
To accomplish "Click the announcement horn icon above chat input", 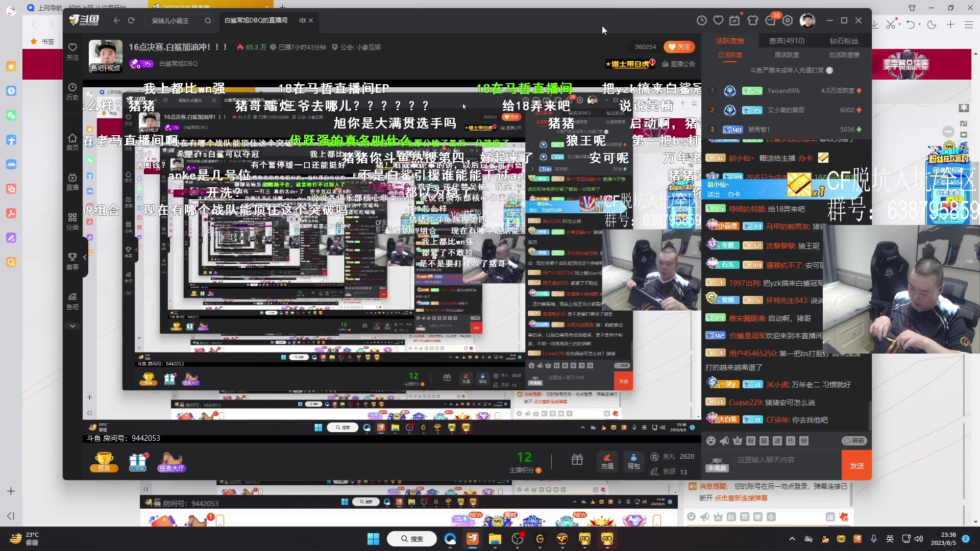I will coord(725,441).
